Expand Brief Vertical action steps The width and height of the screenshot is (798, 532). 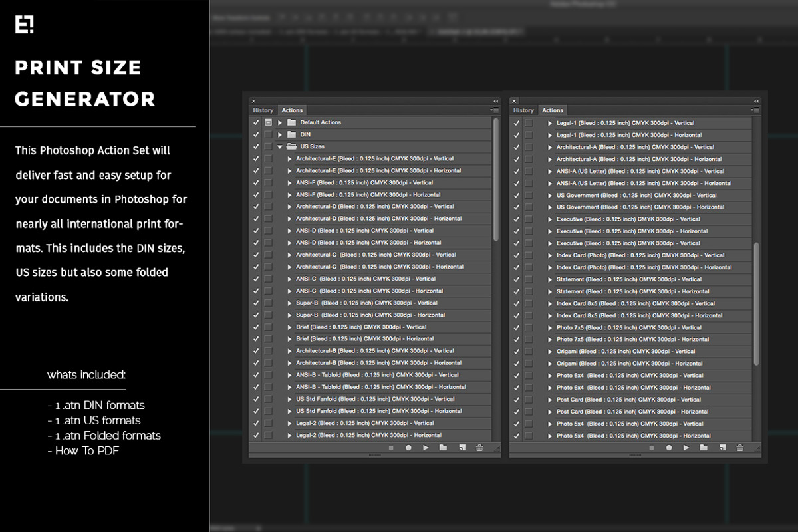[290, 327]
